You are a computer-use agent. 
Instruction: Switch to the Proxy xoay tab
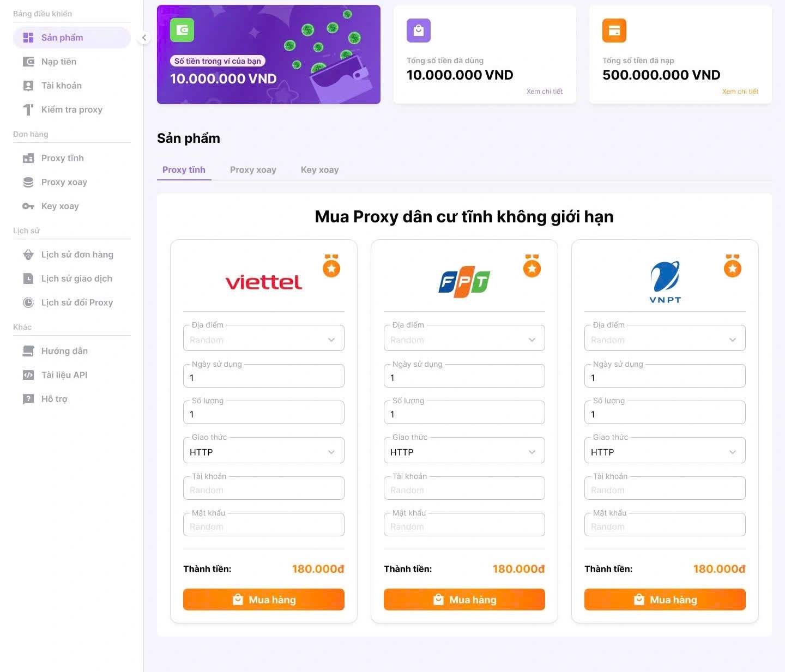(x=253, y=169)
